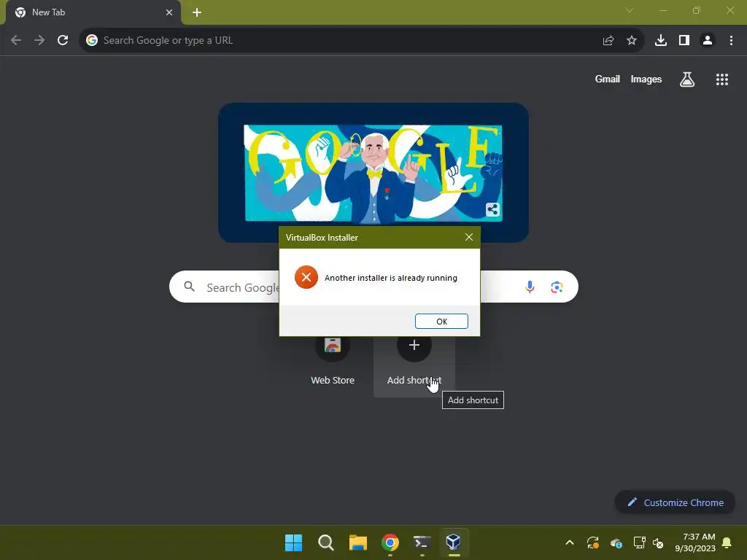Close the New Tab tab

[169, 12]
